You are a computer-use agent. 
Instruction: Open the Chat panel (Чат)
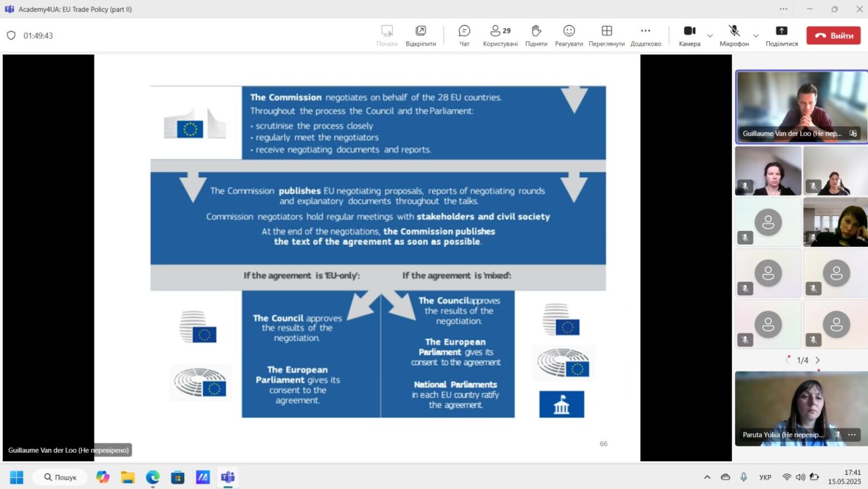tap(464, 36)
